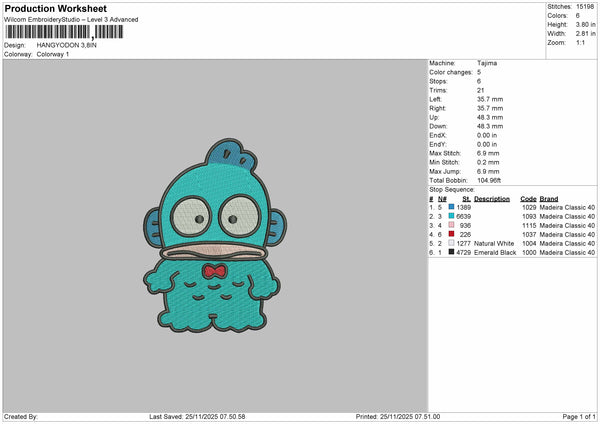600x424 pixels.
Task: Click the stitch count '1389' in row 1
Action: click(x=464, y=207)
